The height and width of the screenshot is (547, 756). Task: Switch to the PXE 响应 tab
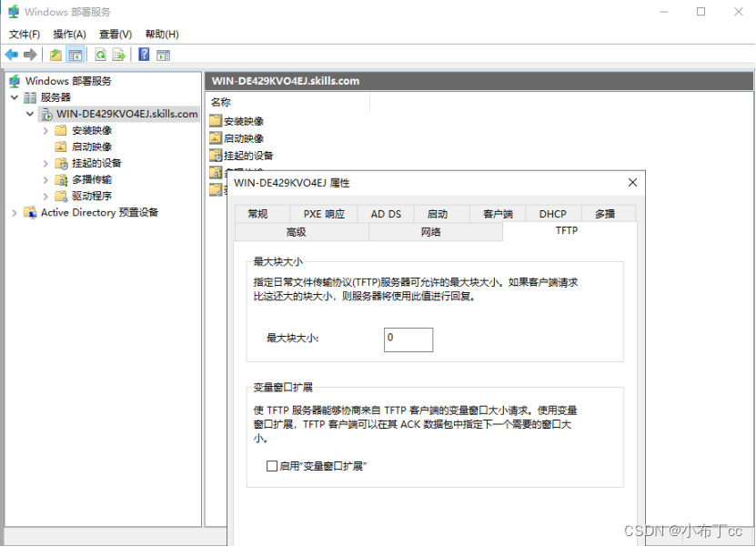tap(324, 214)
